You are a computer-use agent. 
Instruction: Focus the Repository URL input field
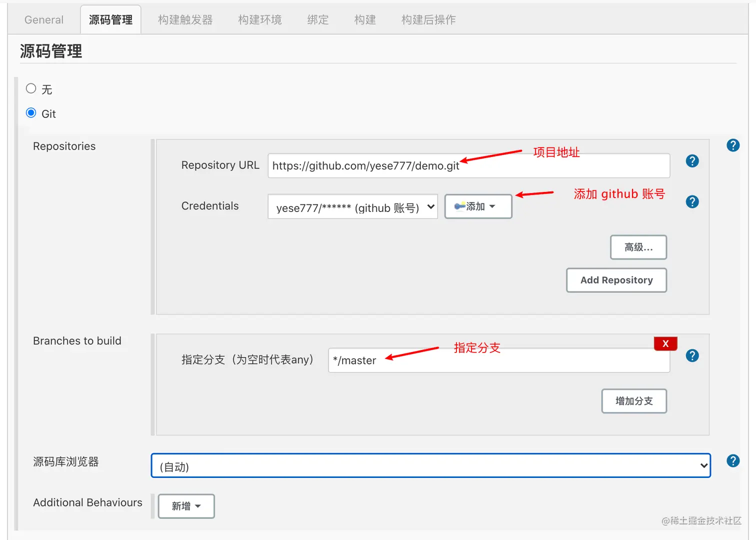click(469, 165)
